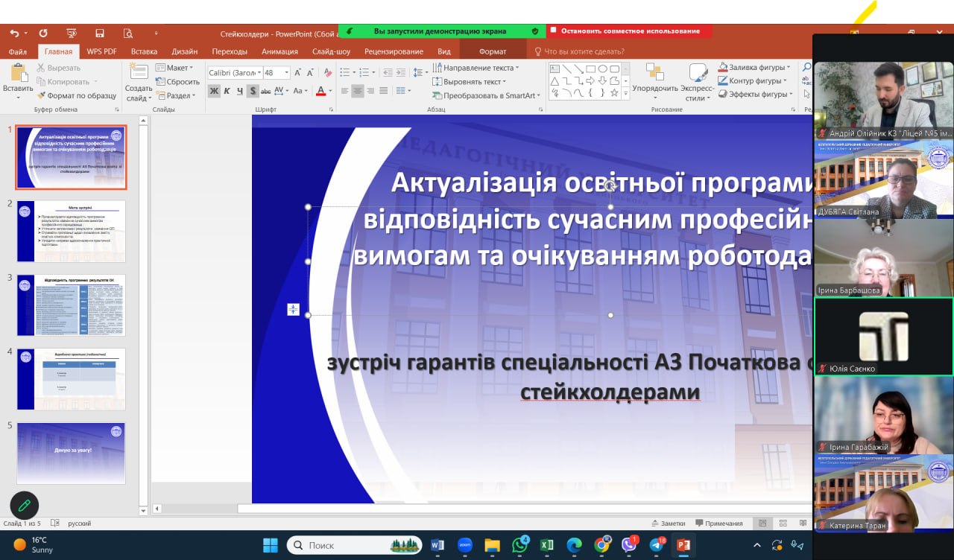Open the Слайд-шоу tab
Image resolution: width=954 pixels, height=560 pixels.
tap(331, 51)
